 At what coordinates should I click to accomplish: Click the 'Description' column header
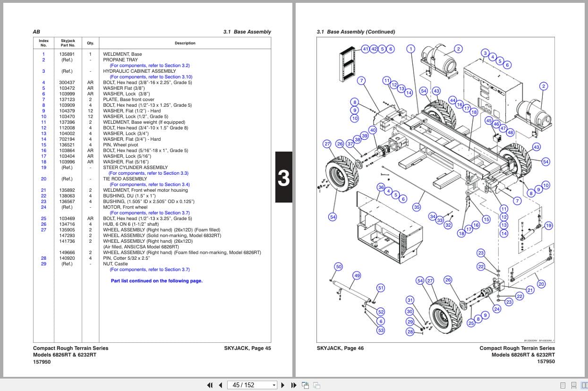(x=185, y=43)
